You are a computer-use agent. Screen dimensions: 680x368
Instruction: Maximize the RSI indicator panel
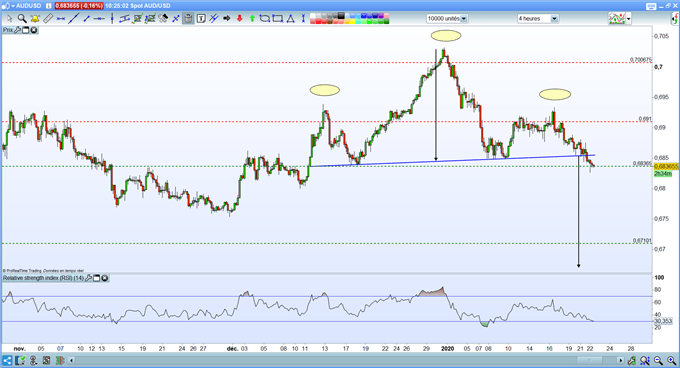(x=97, y=278)
